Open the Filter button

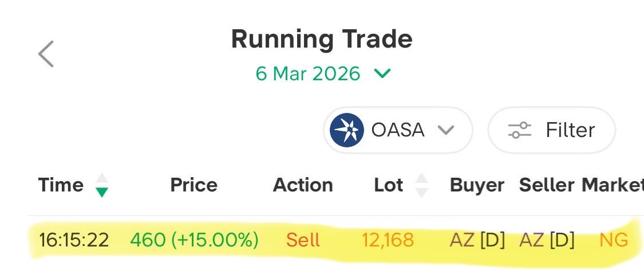pyautogui.click(x=551, y=130)
